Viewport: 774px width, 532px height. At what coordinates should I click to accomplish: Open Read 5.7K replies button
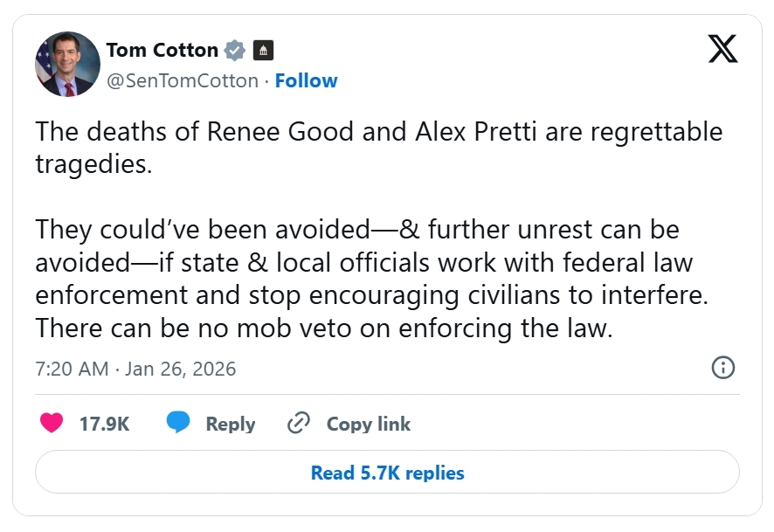387,473
